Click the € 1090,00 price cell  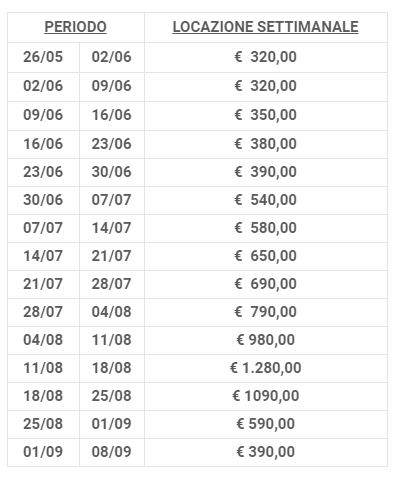click(x=265, y=396)
